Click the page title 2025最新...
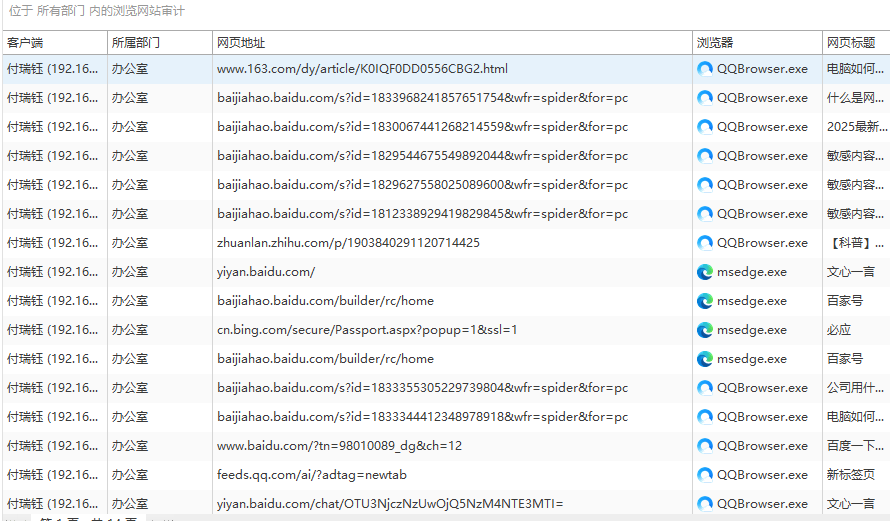The width and height of the screenshot is (890, 521). 857,127
